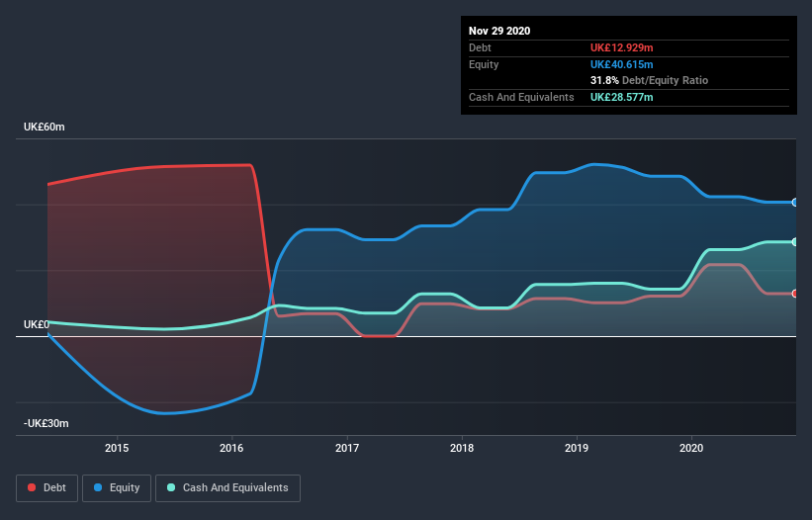The height and width of the screenshot is (520, 812).
Task: Click the 2017 x-axis label
Action: tap(347, 448)
